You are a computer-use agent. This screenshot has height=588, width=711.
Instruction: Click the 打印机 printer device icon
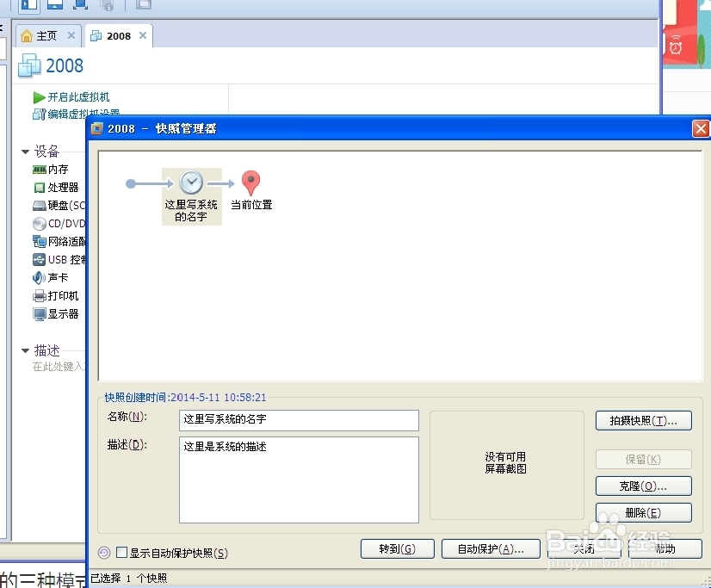[x=39, y=296]
